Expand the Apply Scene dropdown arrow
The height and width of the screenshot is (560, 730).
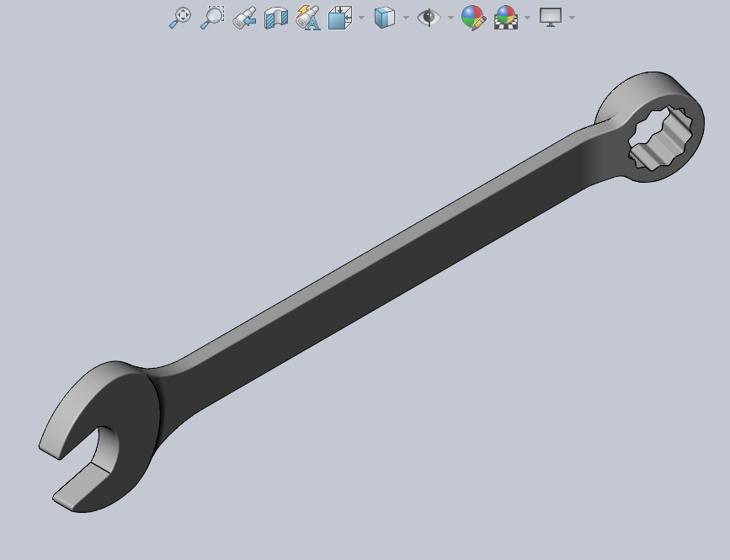point(527,18)
